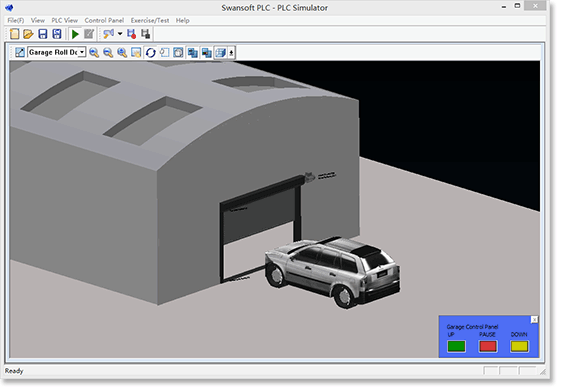Click the Save disk icon
This screenshot has height=389, width=564.
click(43, 34)
